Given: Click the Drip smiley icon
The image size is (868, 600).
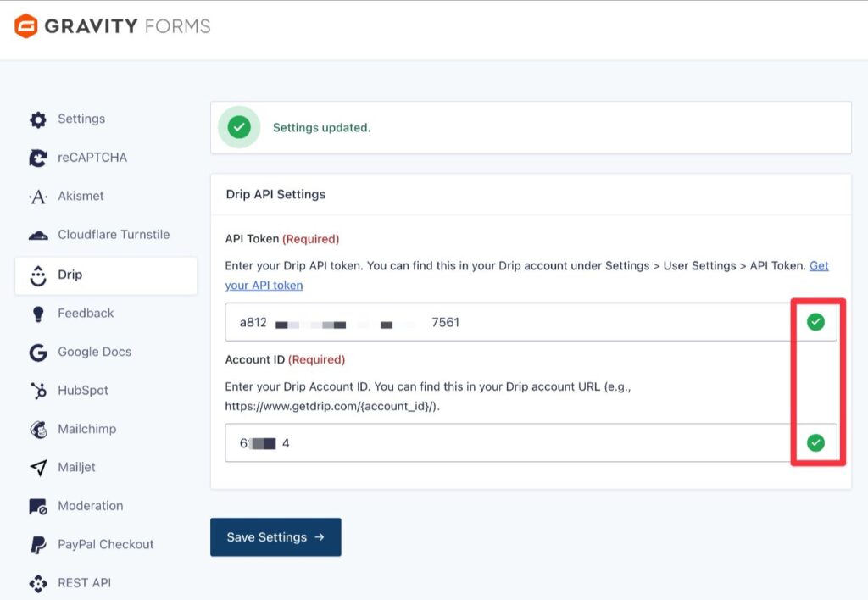Looking at the screenshot, I should point(38,275).
